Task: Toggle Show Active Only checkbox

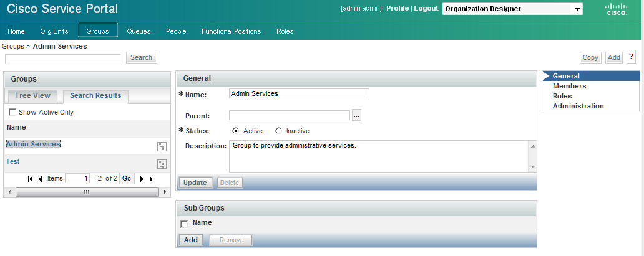Action: point(12,112)
